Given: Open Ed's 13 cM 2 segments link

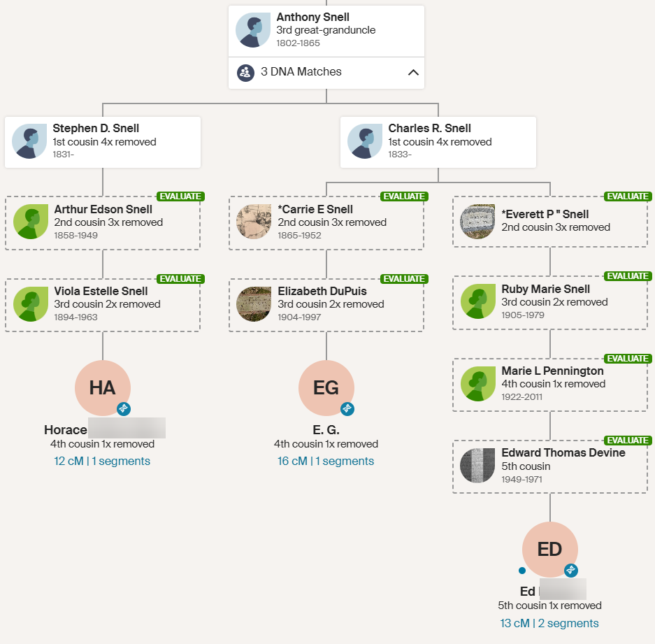Looking at the screenshot, I should pos(549,623).
